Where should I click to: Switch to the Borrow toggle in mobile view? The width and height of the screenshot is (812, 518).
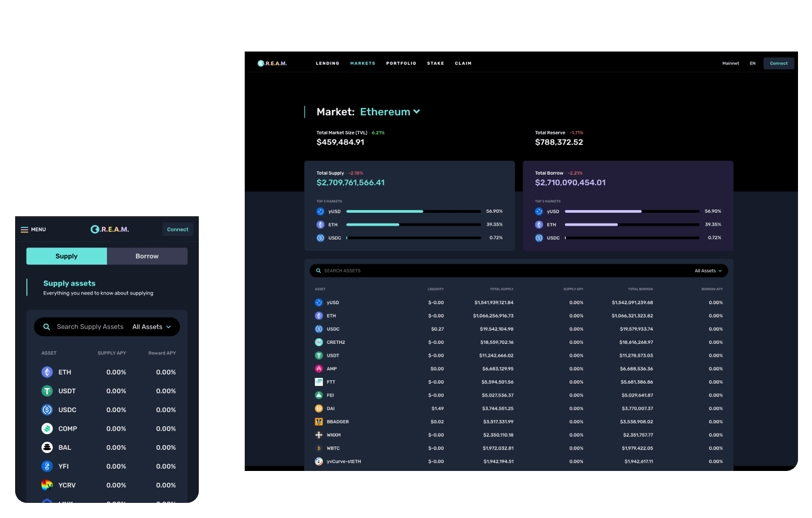tap(147, 256)
